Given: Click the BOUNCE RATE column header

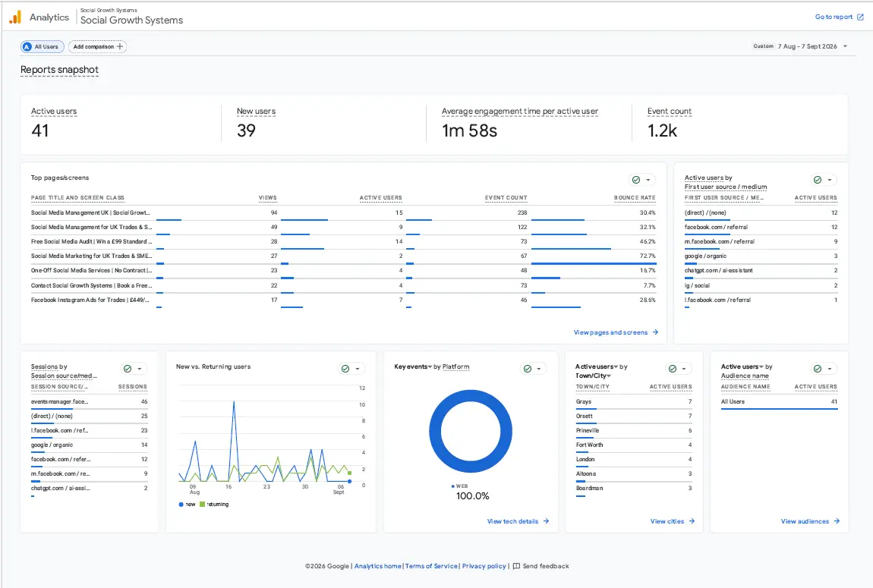Looking at the screenshot, I should tap(634, 198).
